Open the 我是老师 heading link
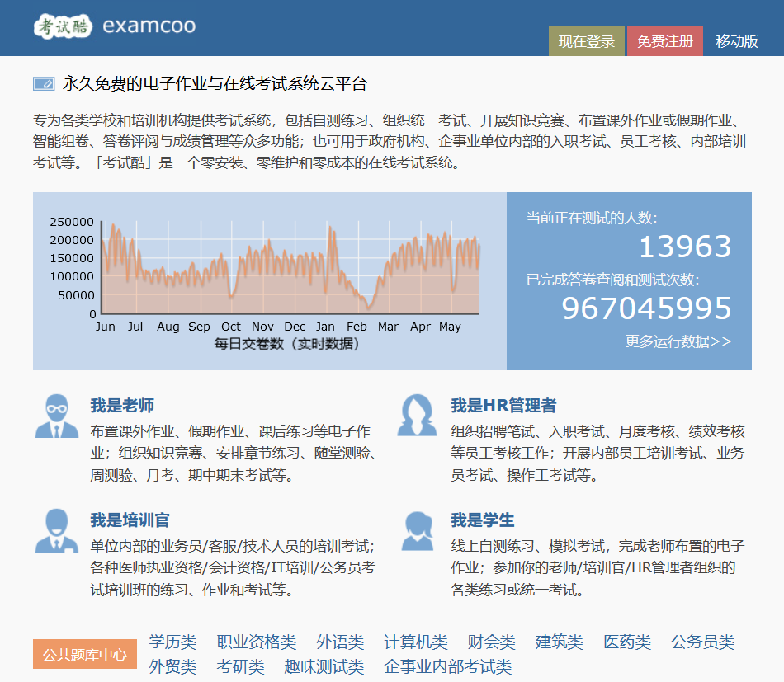The width and height of the screenshot is (784, 682). (122, 406)
